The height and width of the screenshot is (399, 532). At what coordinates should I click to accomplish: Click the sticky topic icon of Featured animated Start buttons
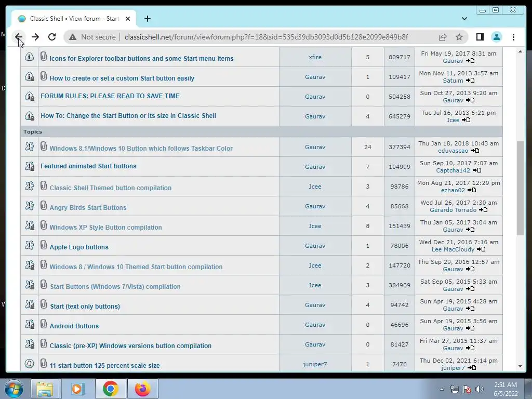pyautogui.click(x=30, y=166)
